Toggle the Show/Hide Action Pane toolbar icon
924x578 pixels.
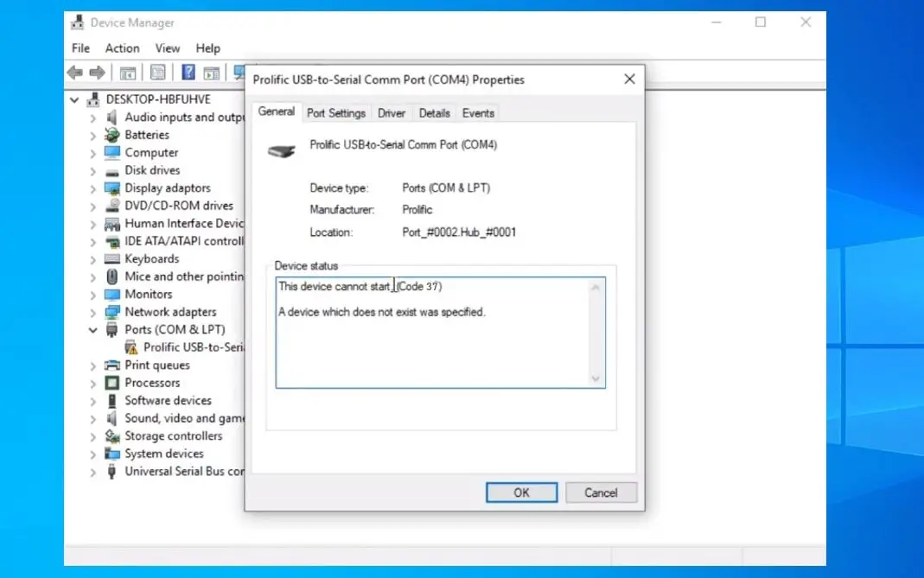211,73
